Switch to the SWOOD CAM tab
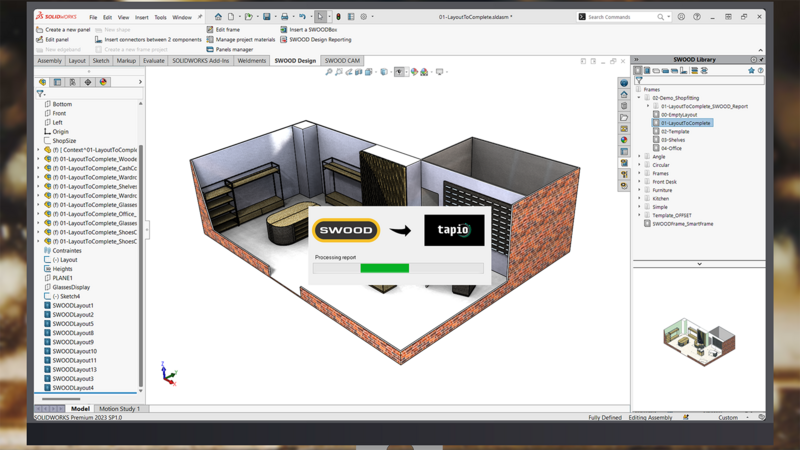 click(x=342, y=61)
